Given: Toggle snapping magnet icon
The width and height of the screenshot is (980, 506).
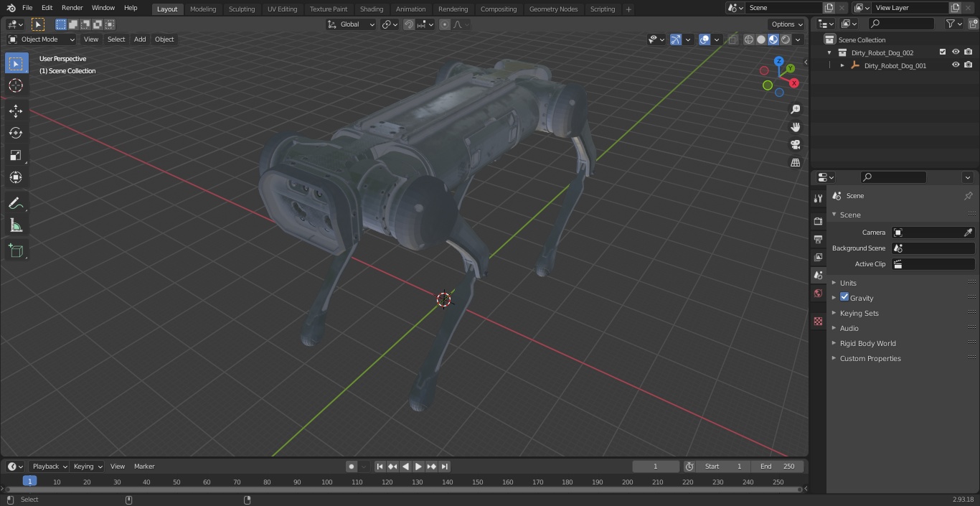Looking at the screenshot, I should tap(409, 24).
